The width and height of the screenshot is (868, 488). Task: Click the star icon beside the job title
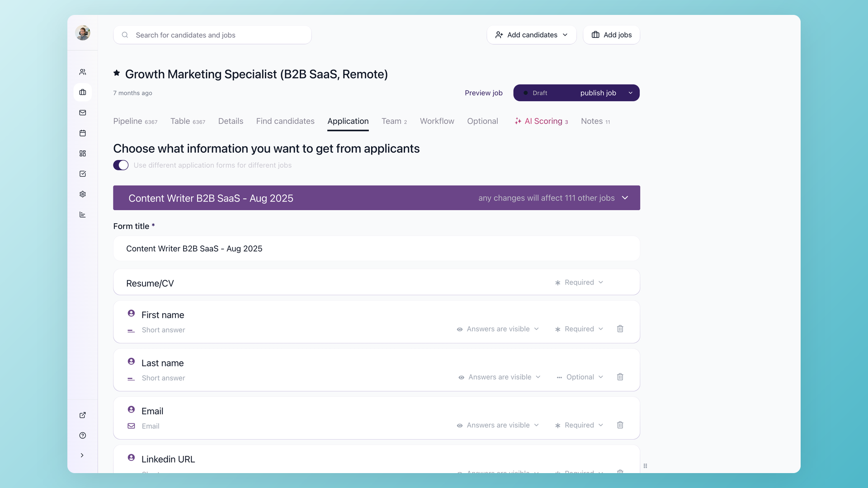coord(117,73)
